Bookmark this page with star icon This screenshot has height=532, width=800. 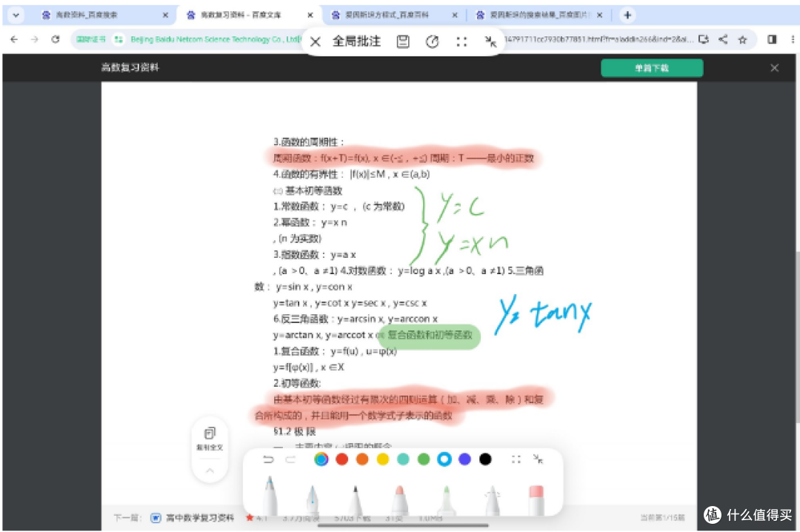tap(743, 39)
